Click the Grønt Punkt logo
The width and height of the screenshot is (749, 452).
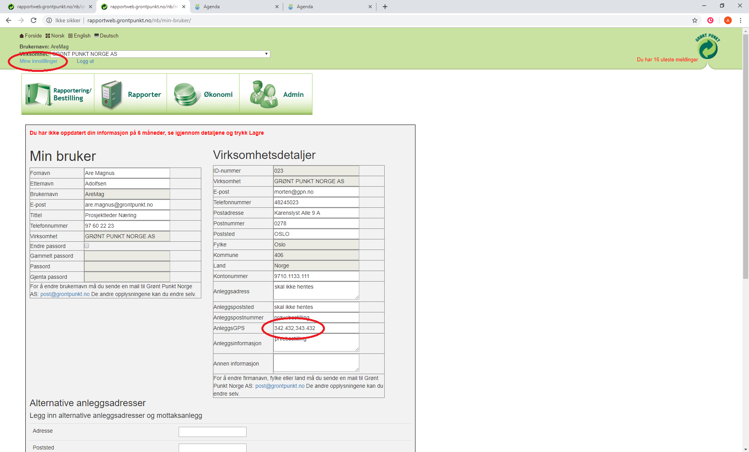click(708, 47)
